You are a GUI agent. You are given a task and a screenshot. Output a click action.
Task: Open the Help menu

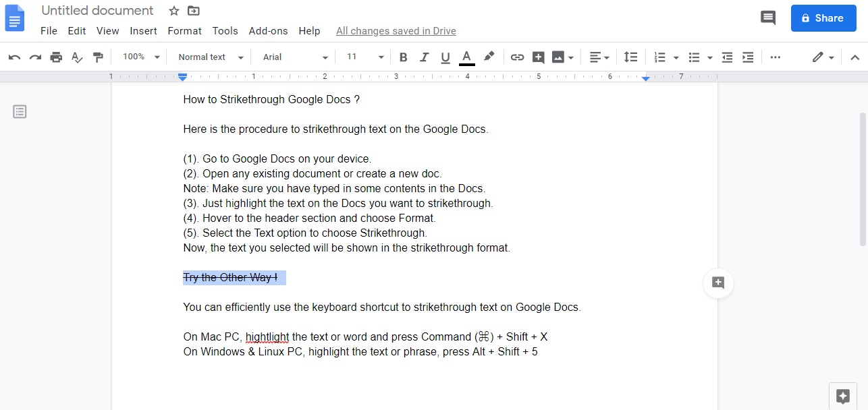pos(309,31)
